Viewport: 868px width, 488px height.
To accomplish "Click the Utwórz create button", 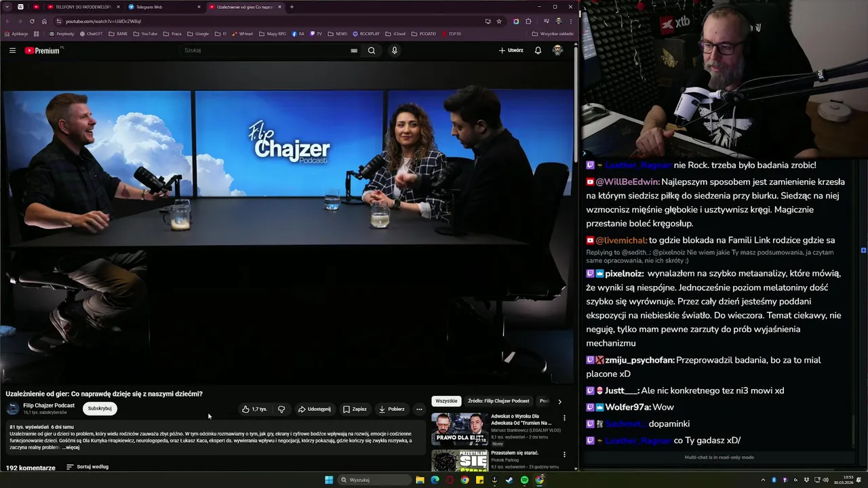I will (511, 50).
